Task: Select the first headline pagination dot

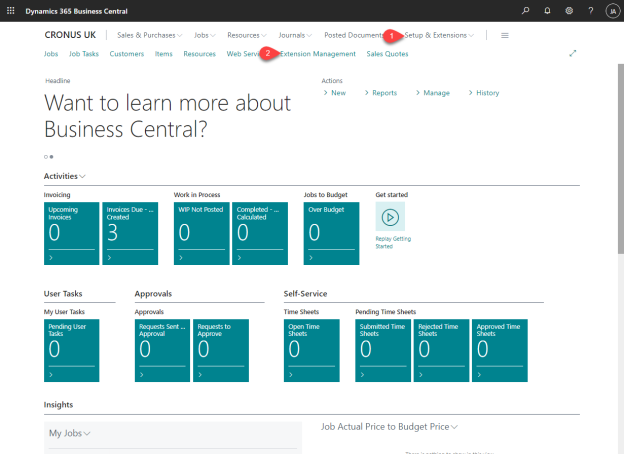Action: 46,157
